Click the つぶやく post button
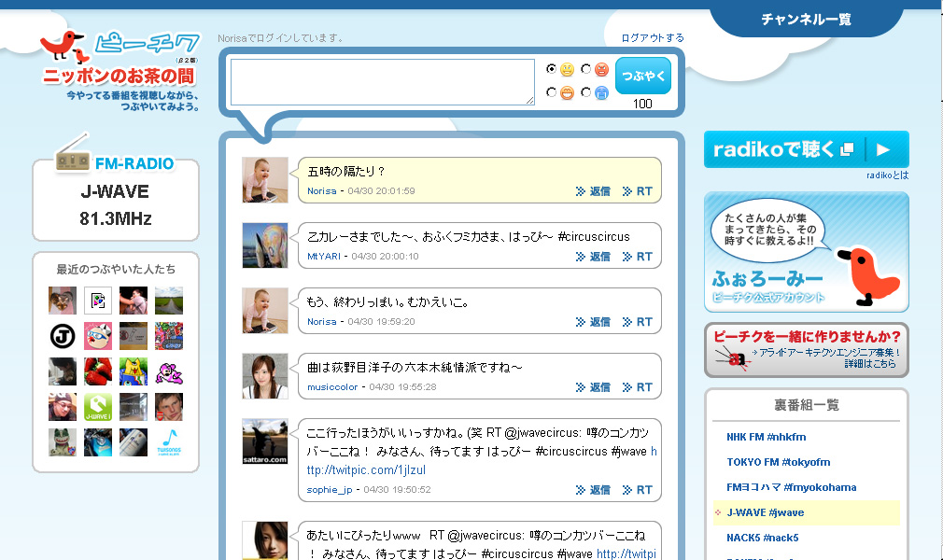Screen dimensions: 943x560 coord(643,76)
